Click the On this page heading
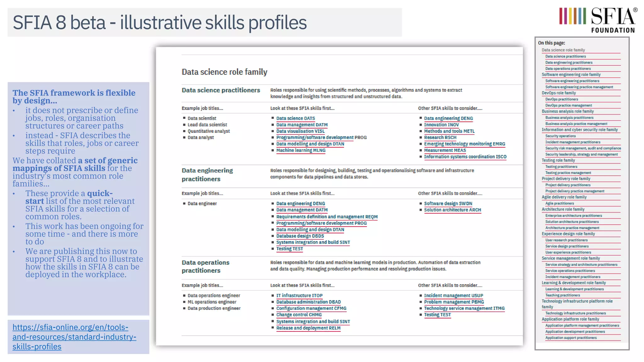This screenshot has height=362, width=644. 552,43
